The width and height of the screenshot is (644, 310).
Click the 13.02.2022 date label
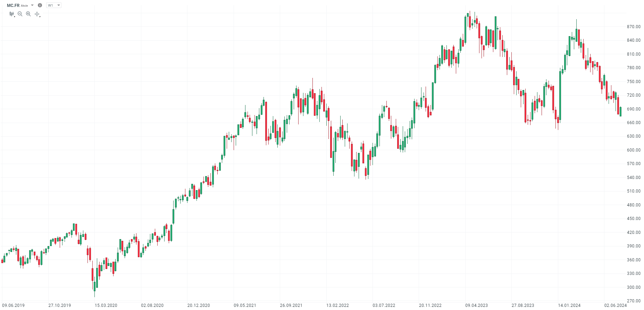337,305
